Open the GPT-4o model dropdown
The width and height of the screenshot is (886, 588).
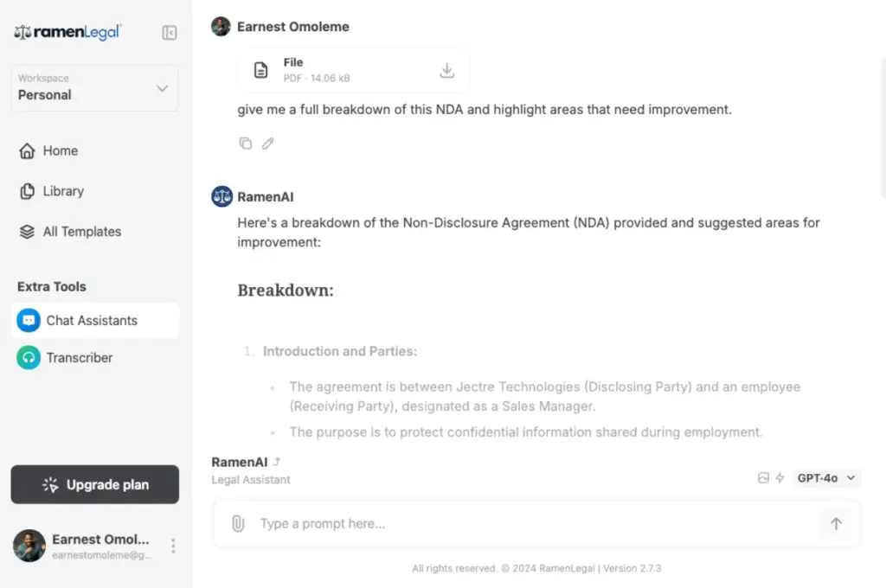coord(825,477)
